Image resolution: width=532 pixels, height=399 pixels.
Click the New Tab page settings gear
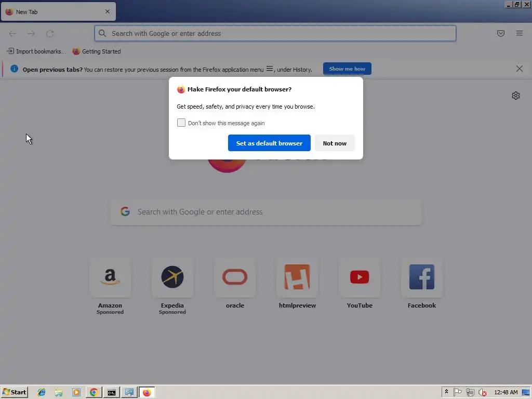click(x=516, y=96)
